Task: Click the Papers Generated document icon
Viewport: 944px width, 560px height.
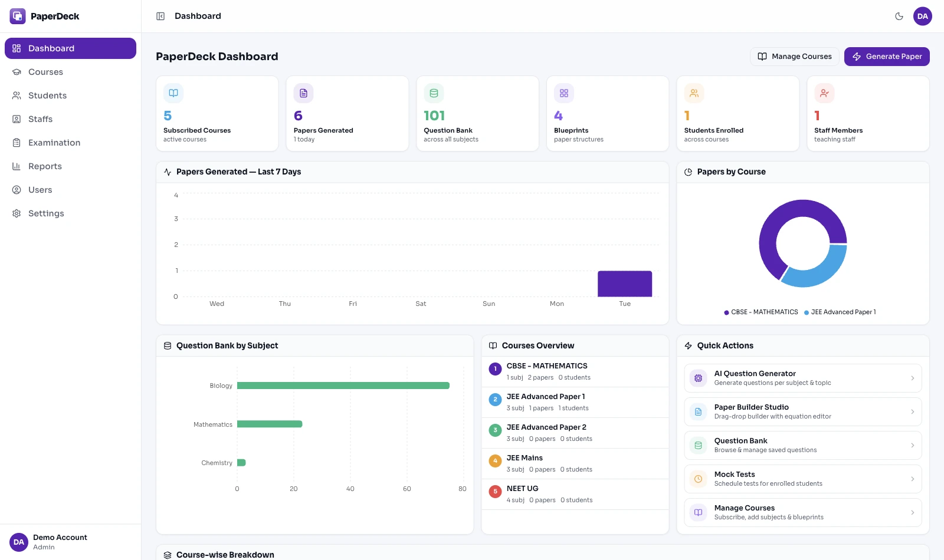Action: tap(303, 93)
